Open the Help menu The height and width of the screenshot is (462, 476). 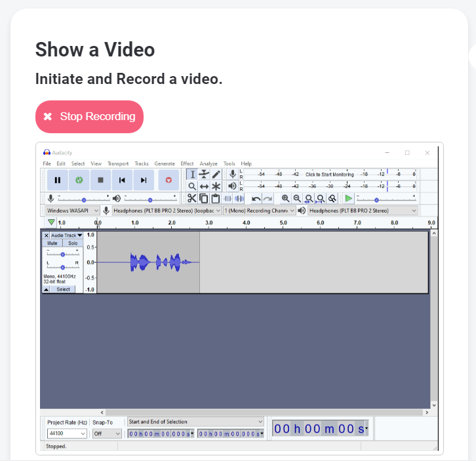(x=247, y=163)
